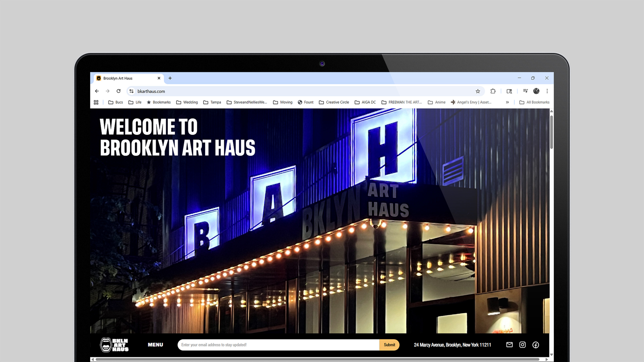
Task: Open the apps grid in bookmarks bar
Action: pyautogui.click(x=96, y=102)
